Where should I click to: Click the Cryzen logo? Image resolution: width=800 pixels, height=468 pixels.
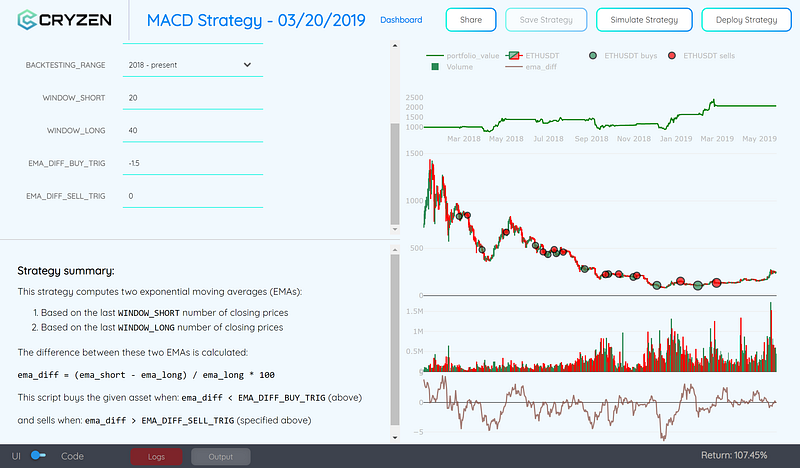pos(64,20)
